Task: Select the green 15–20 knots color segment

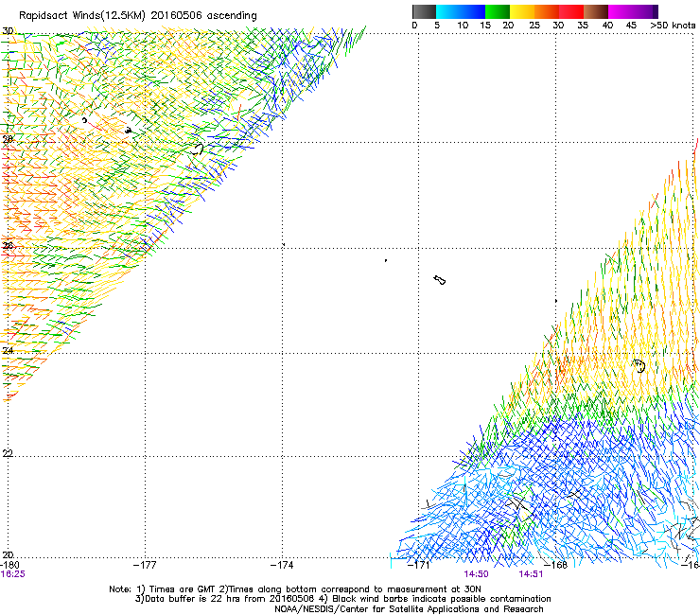Action: tap(498, 11)
